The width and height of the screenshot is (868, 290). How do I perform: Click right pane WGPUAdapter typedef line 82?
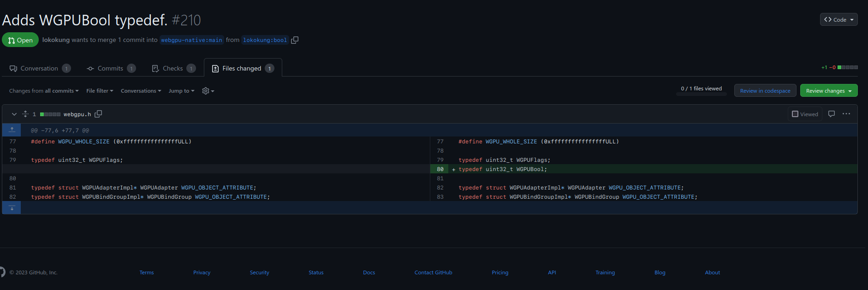pos(571,188)
